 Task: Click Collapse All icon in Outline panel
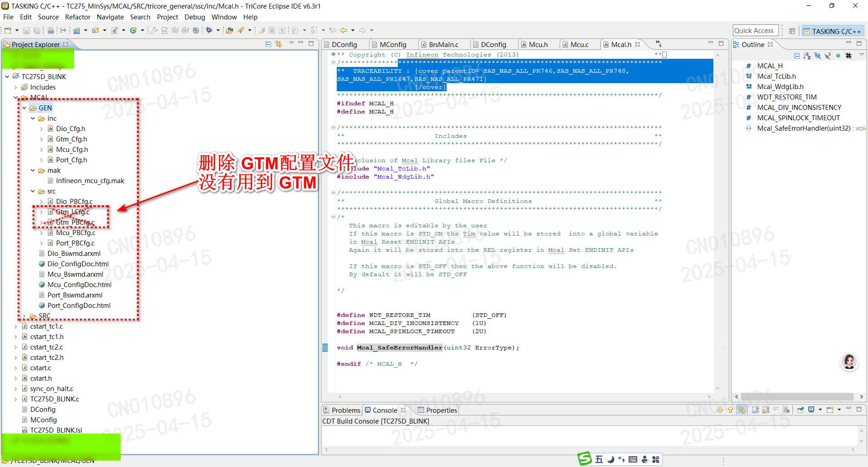tap(797, 56)
